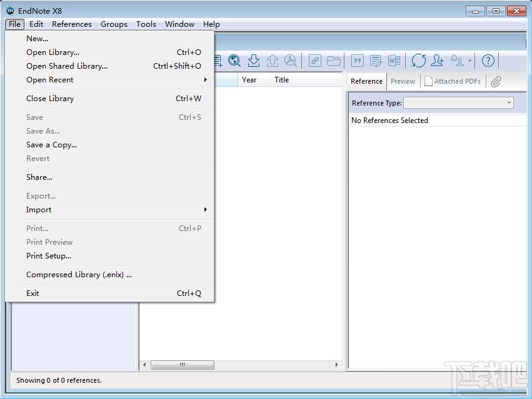The height and width of the screenshot is (399, 532).
Task: Open the Reference Type dropdown
Action: tap(458, 103)
